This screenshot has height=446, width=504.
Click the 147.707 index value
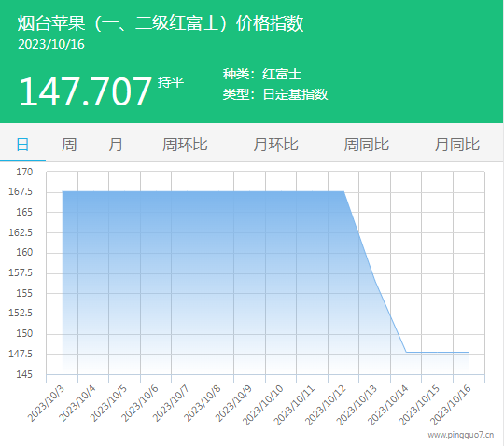click(85, 91)
